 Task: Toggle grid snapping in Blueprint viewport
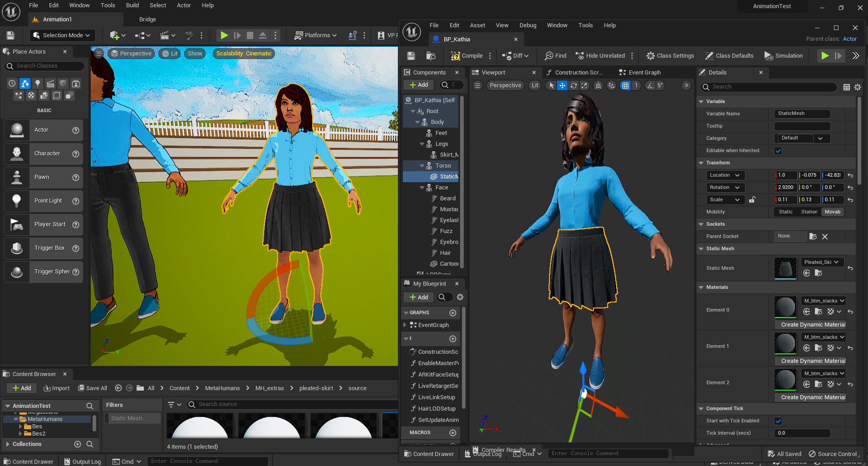click(x=625, y=85)
